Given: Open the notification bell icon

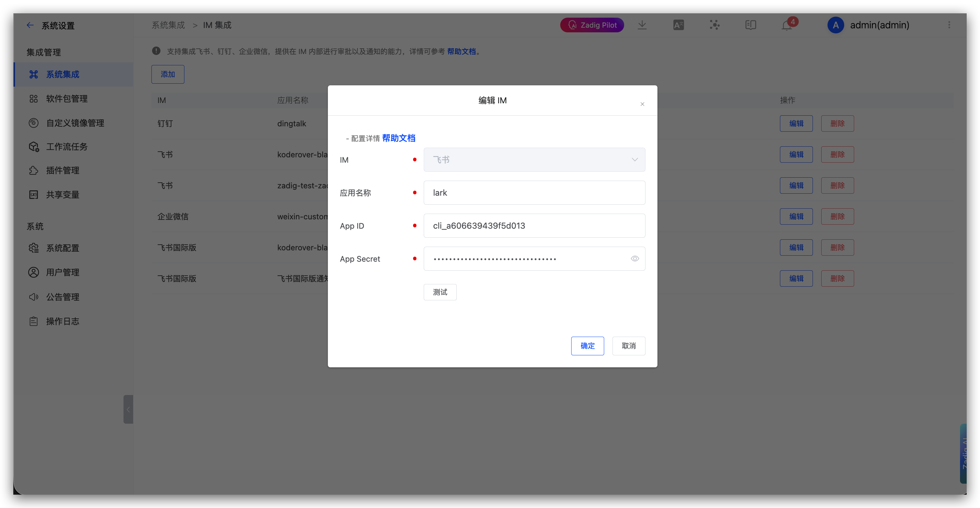Looking at the screenshot, I should click(x=787, y=26).
